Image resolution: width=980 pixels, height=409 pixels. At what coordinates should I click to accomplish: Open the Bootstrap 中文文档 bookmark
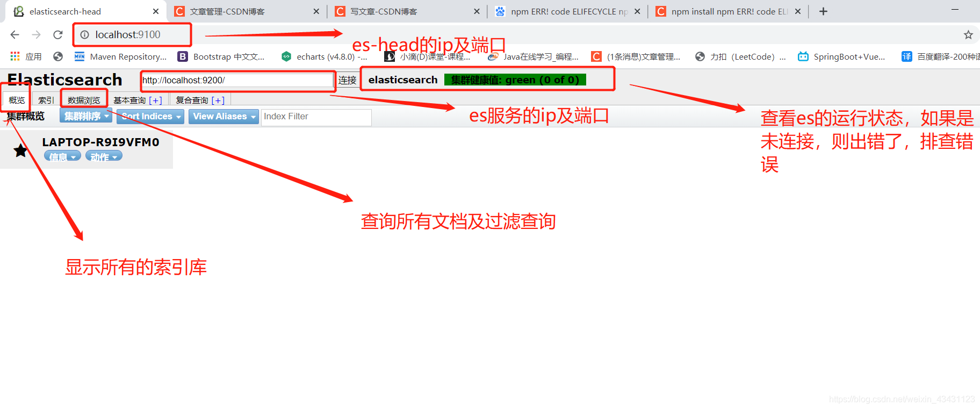(221, 56)
